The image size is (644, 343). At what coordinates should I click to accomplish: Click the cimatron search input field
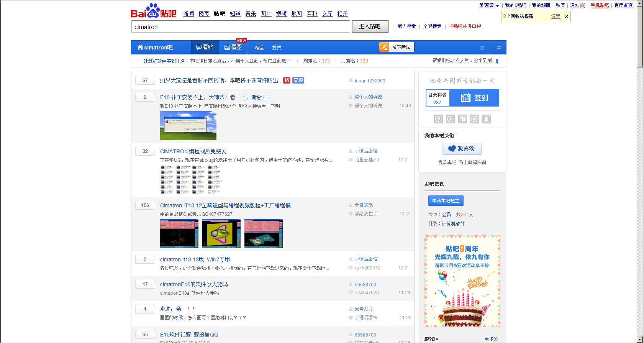pyautogui.click(x=241, y=27)
